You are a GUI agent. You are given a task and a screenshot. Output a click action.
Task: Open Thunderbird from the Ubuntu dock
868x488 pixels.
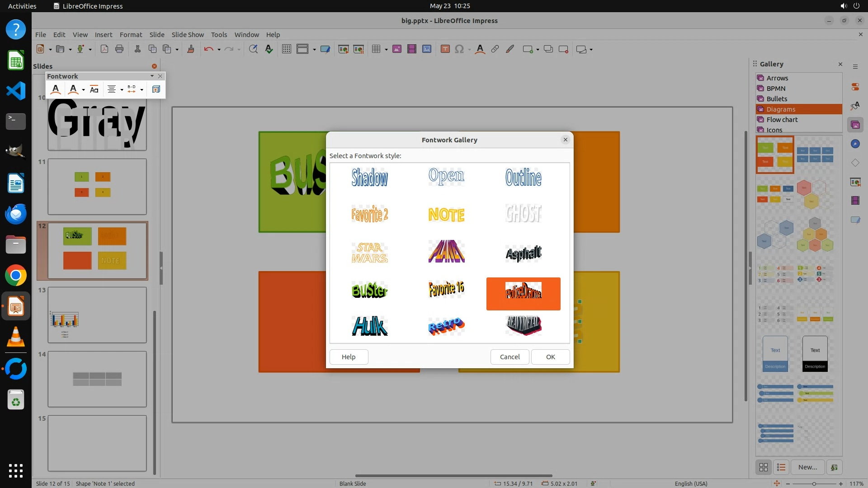coord(16,214)
